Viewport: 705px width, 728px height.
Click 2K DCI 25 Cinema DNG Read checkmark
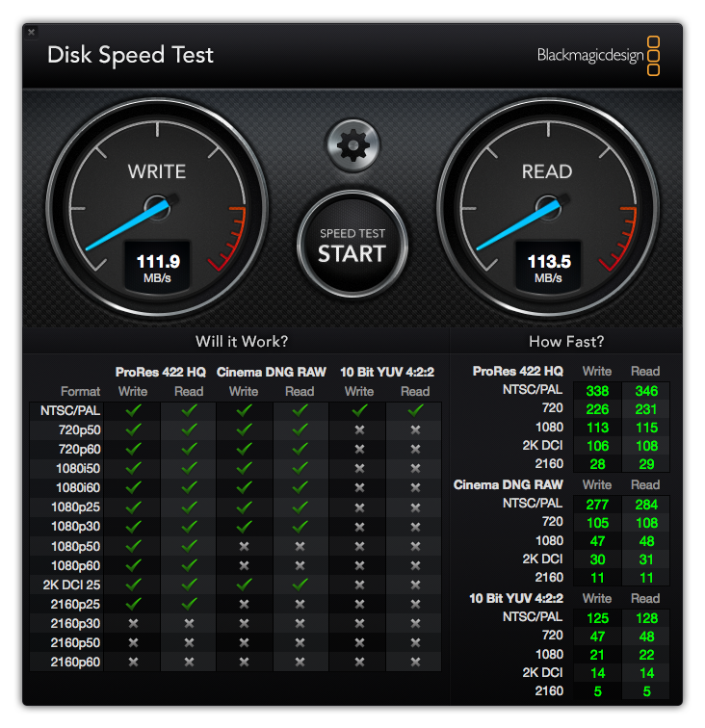tap(300, 585)
